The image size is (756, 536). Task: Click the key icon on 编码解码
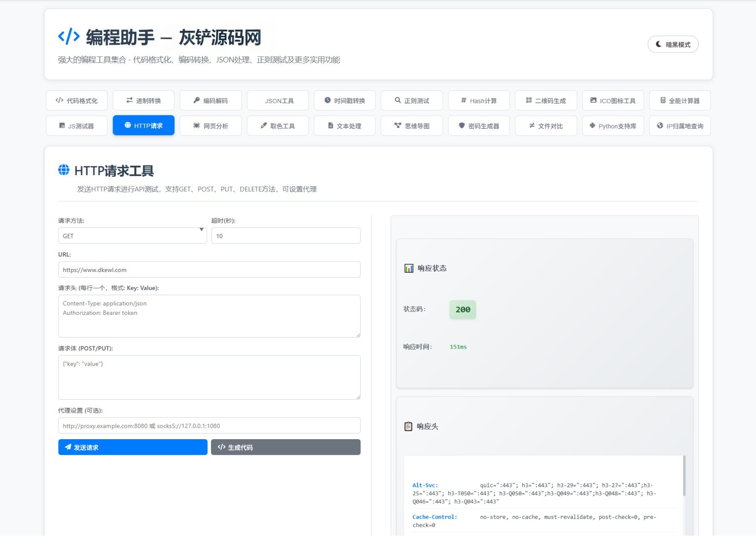coord(197,100)
